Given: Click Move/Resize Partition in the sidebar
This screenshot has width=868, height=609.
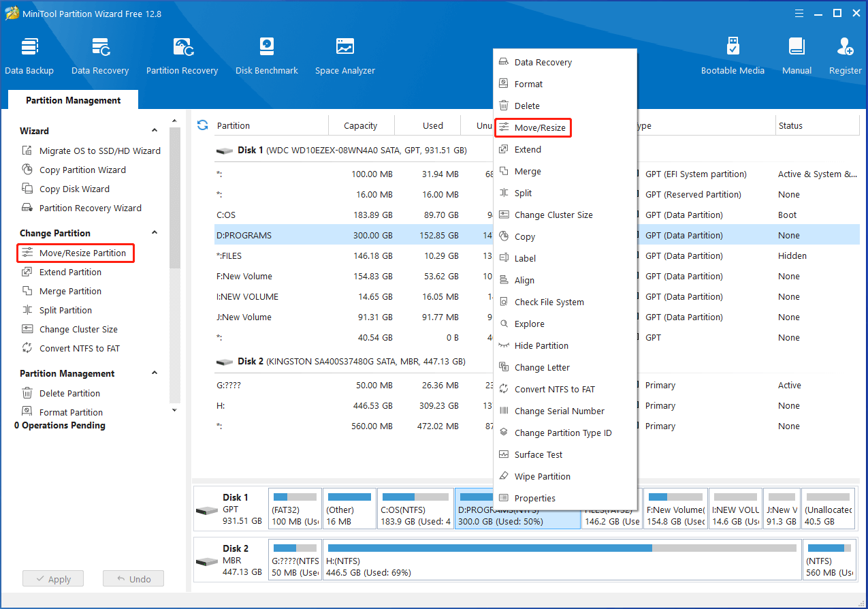Looking at the screenshot, I should click(82, 253).
